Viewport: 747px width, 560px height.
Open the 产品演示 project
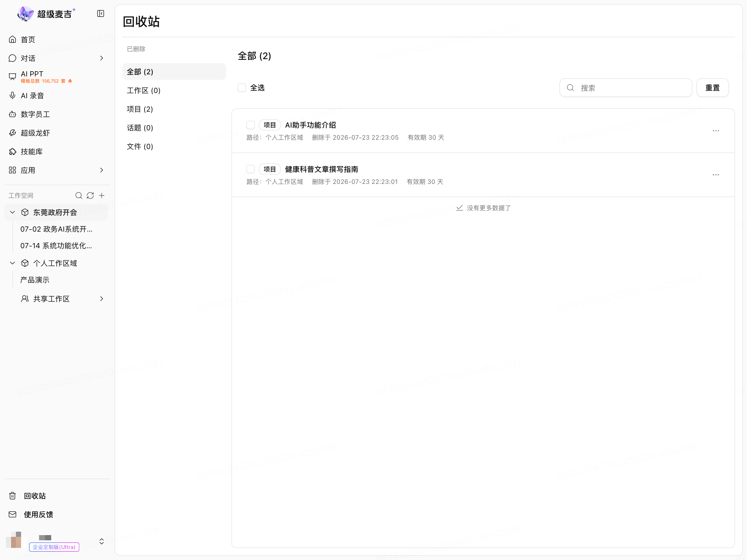click(x=35, y=280)
